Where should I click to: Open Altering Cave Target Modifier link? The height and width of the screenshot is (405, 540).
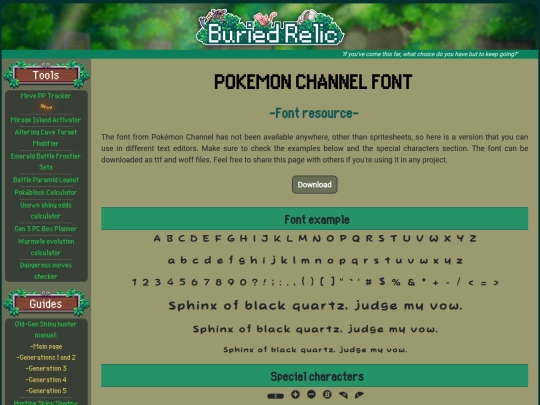[x=46, y=138]
